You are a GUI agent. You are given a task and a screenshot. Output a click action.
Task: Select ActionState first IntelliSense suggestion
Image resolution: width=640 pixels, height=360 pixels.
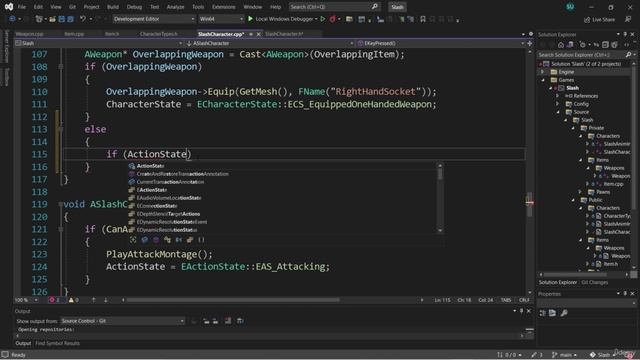pos(150,166)
